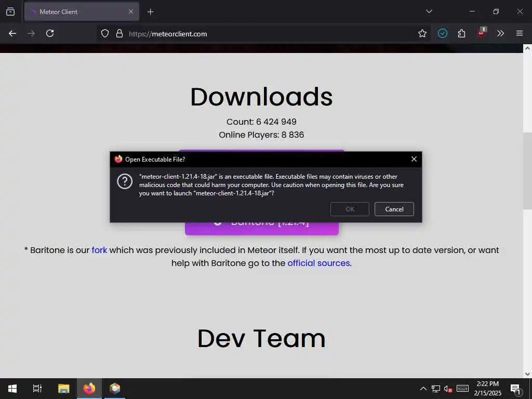
Task: Open a new browser tab
Action: coord(150,12)
